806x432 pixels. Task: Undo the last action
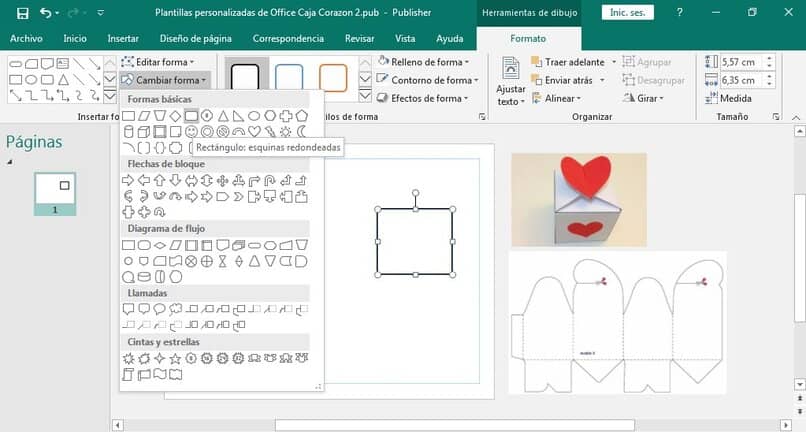(x=46, y=13)
